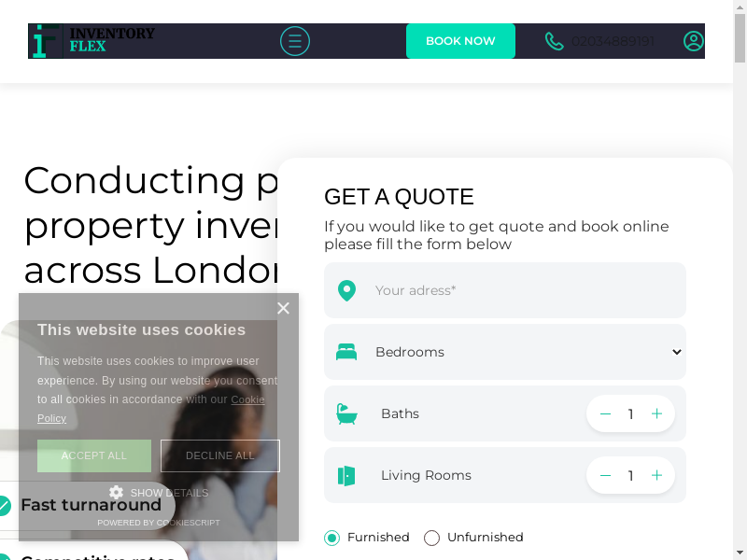Screen dimensions: 747x560
Task: Expand the Bedrooms dropdown
Action: (x=505, y=352)
